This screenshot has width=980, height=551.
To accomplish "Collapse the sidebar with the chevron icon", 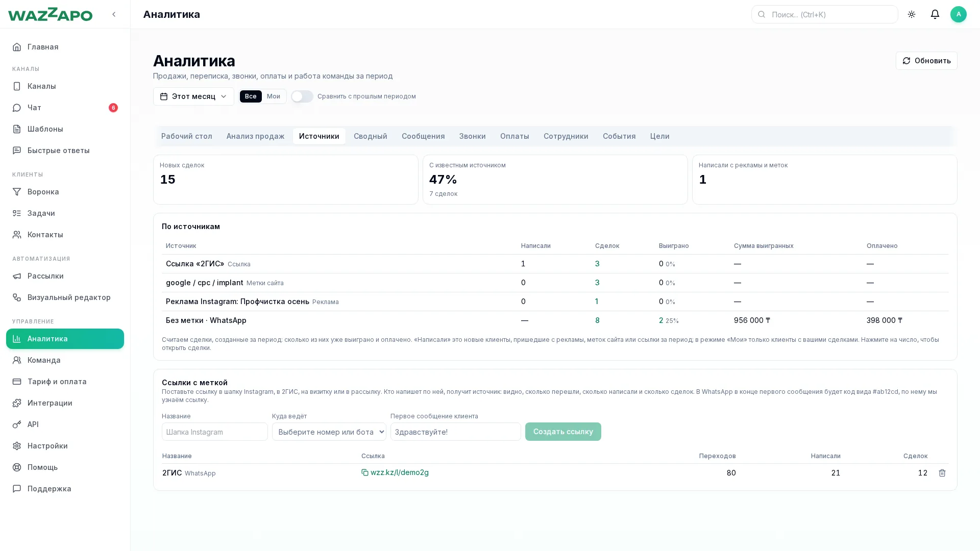I will [x=114, y=14].
